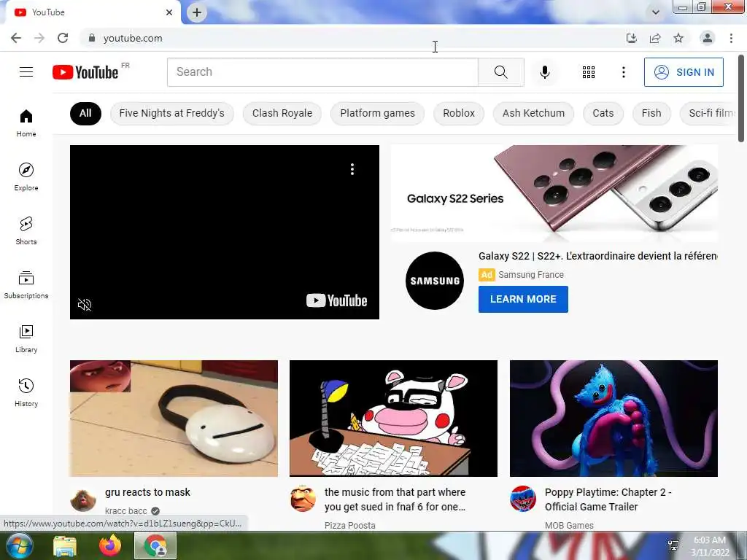This screenshot has height=560, width=747.
Task: Click the SIGN IN button
Action: click(684, 72)
